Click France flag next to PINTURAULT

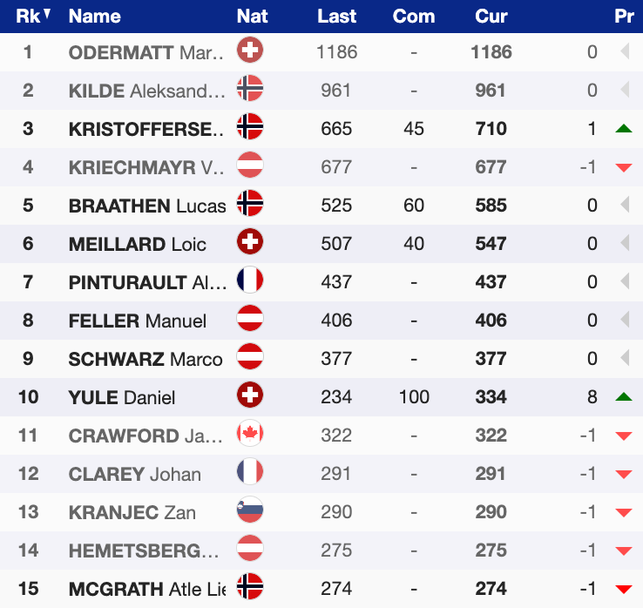pos(250,282)
